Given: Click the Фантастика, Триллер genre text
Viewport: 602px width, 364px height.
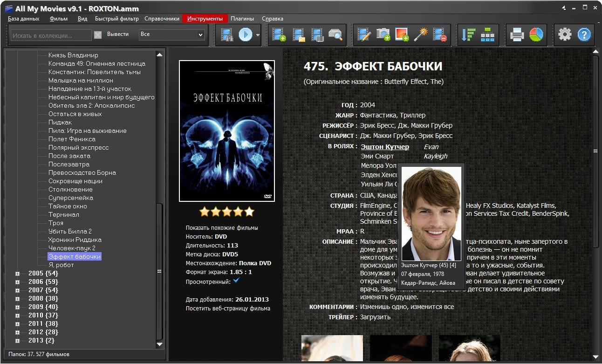Looking at the screenshot, I should pos(393,115).
